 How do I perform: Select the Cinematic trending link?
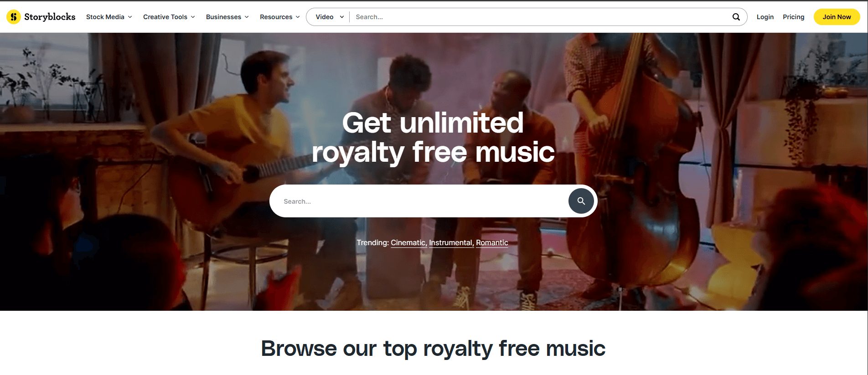click(408, 242)
